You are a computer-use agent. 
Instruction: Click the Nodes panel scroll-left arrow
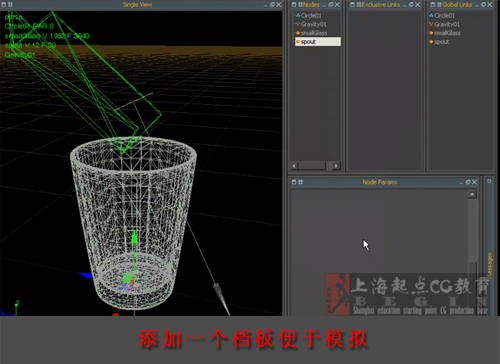pyautogui.click(x=294, y=166)
